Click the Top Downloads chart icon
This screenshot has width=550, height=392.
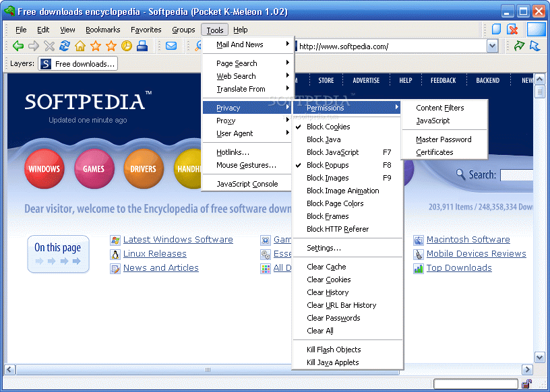click(x=419, y=269)
